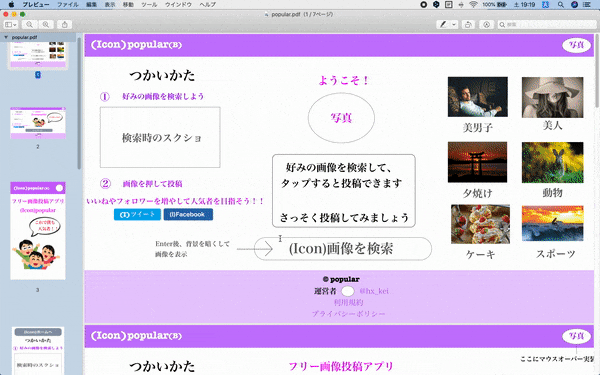Open Spotlight search in menu bar

561,5
